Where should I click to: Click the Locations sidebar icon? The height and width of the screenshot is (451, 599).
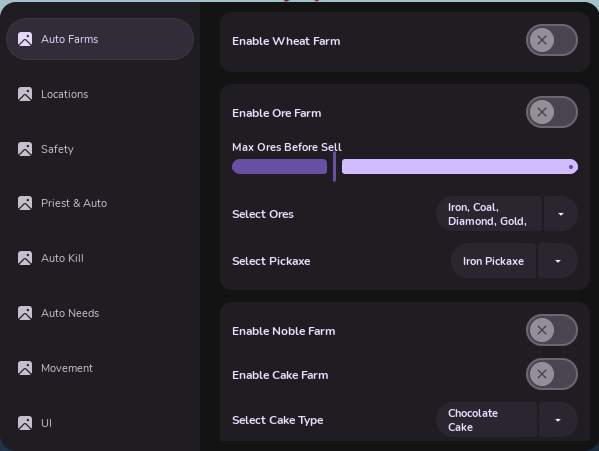(25, 94)
